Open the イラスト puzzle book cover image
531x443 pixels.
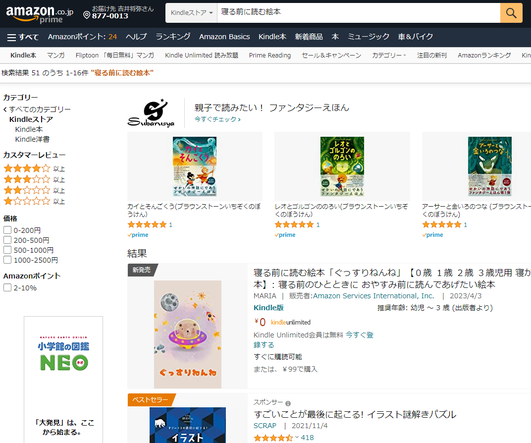[188, 425]
